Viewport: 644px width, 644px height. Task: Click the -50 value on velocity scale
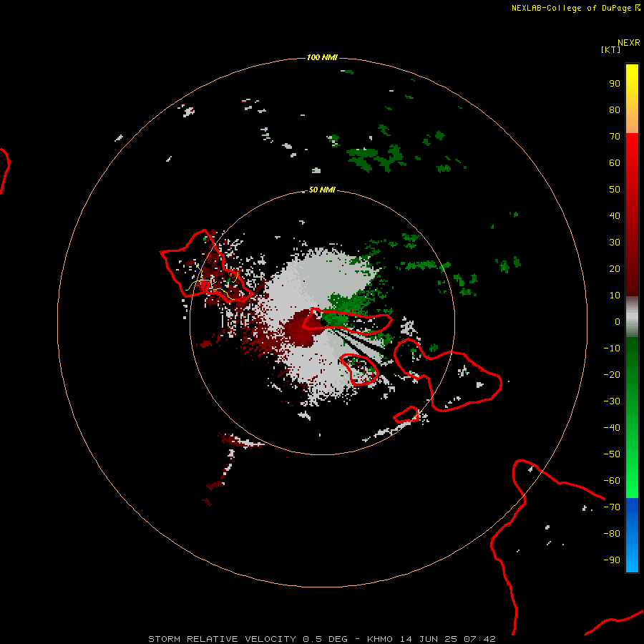coord(612,454)
